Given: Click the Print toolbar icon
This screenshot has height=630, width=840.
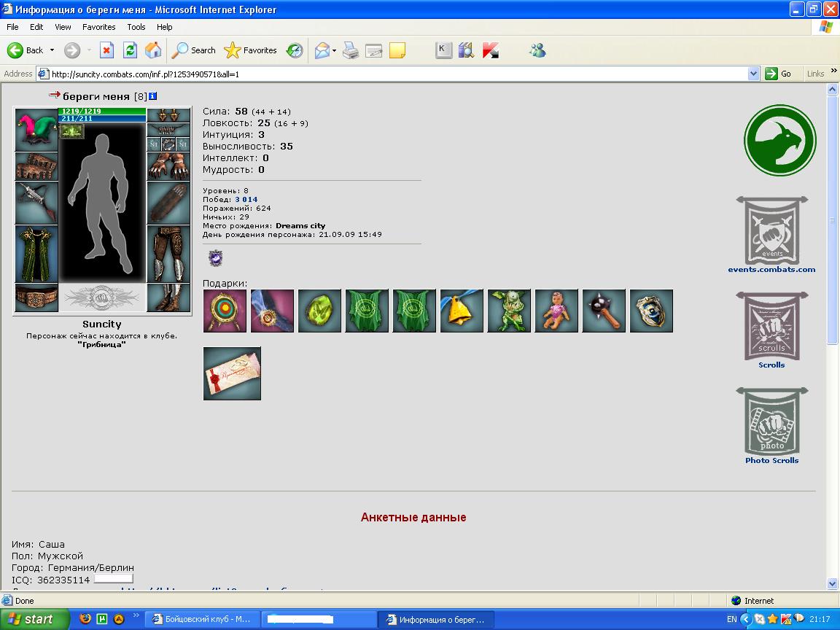Looking at the screenshot, I should (350, 50).
